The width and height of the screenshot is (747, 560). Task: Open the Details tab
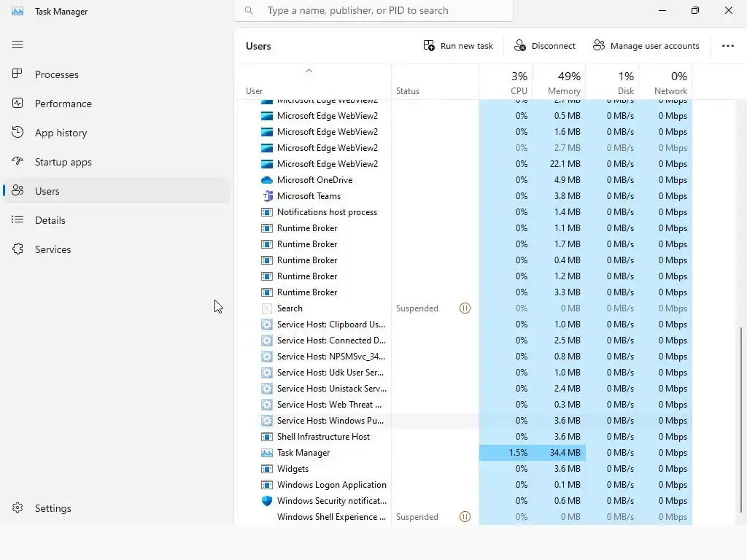point(116,220)
